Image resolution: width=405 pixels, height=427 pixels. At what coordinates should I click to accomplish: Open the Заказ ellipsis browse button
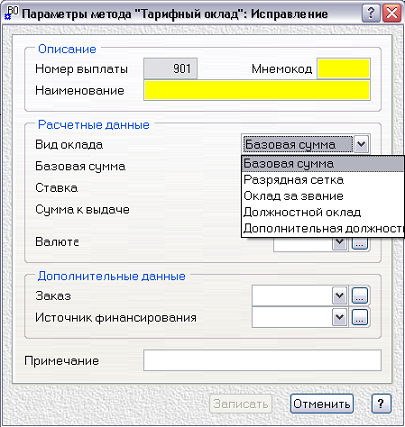360,295
